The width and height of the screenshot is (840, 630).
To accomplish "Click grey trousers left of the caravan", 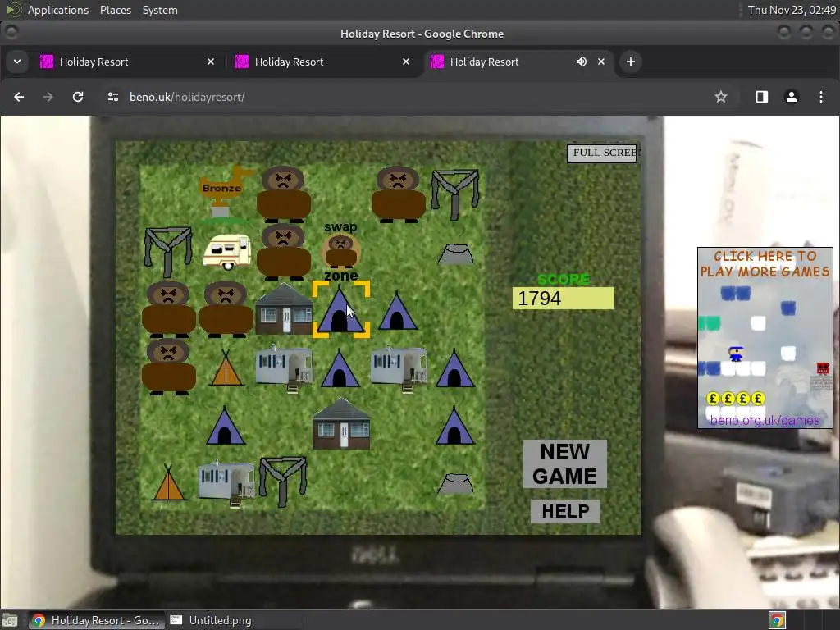I will click(x=168, y=252).
